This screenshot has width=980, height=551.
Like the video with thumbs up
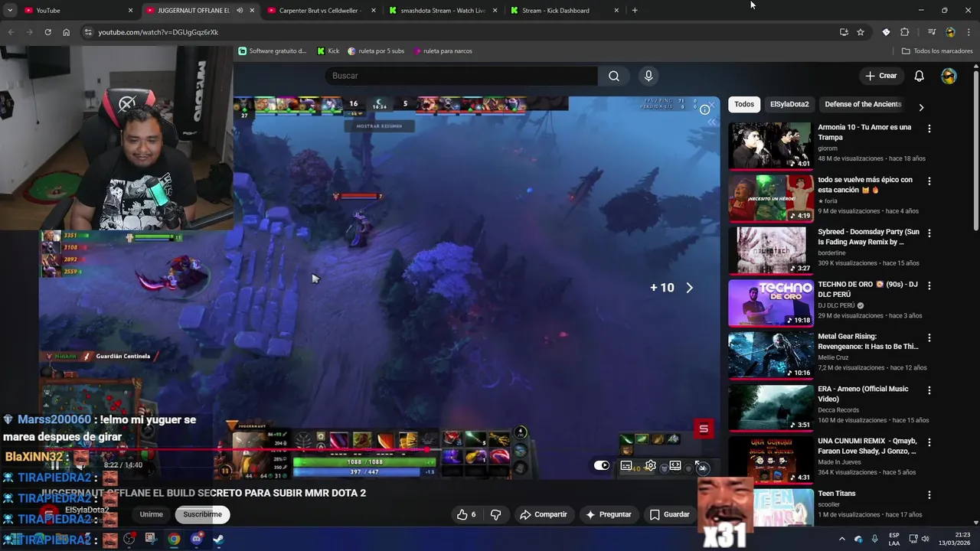(x=466, y=514)
